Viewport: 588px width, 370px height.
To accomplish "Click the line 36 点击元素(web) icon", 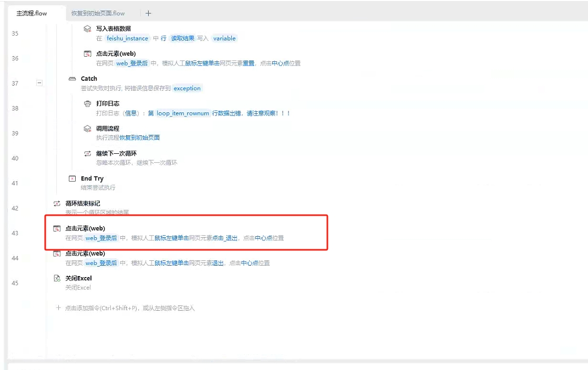I will pyautogui.click(x=87, y=54).
